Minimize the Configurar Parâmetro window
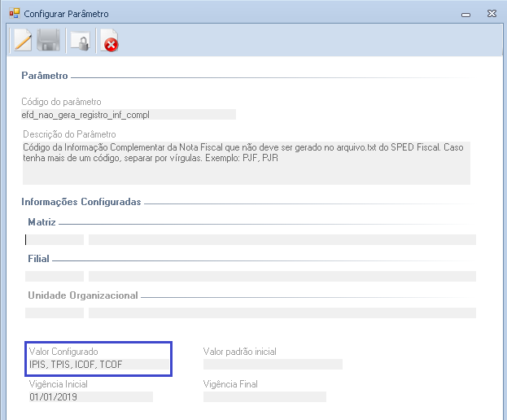This screenshot has width=507, height=420. click(466, 14)
